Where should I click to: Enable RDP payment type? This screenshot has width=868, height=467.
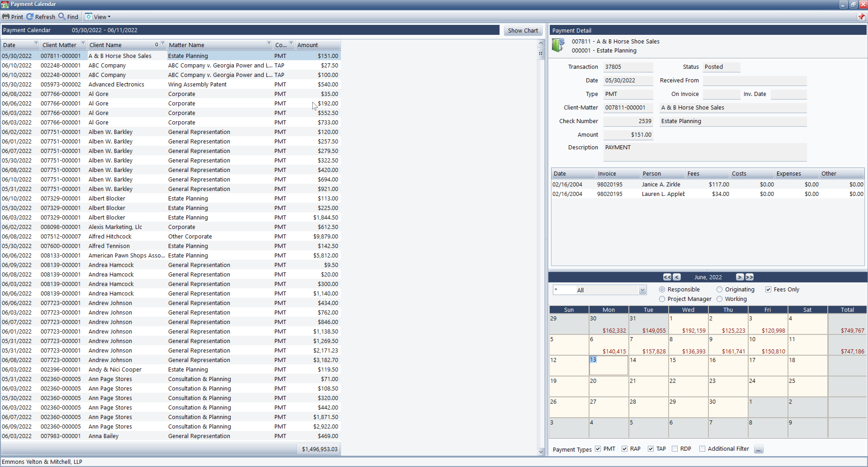point(675,449)
